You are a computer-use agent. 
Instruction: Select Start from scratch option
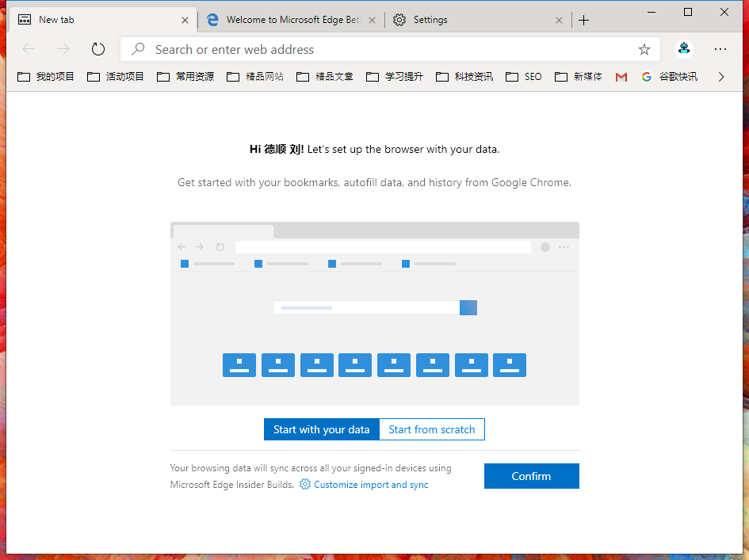coord(432,429)
